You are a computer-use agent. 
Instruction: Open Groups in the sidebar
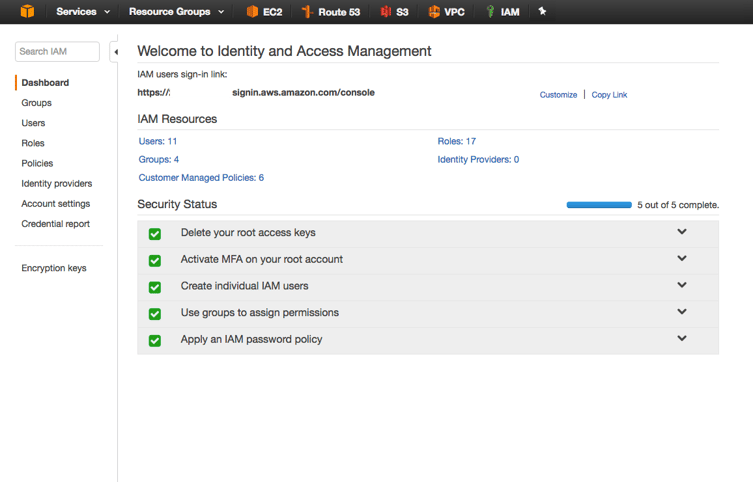36,103
